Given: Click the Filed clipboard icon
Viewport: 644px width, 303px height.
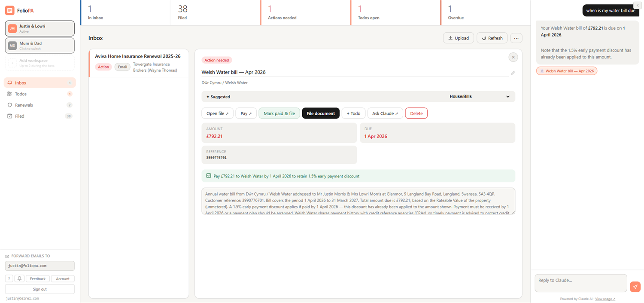Looking at the screenshot, I should [10, 116].
